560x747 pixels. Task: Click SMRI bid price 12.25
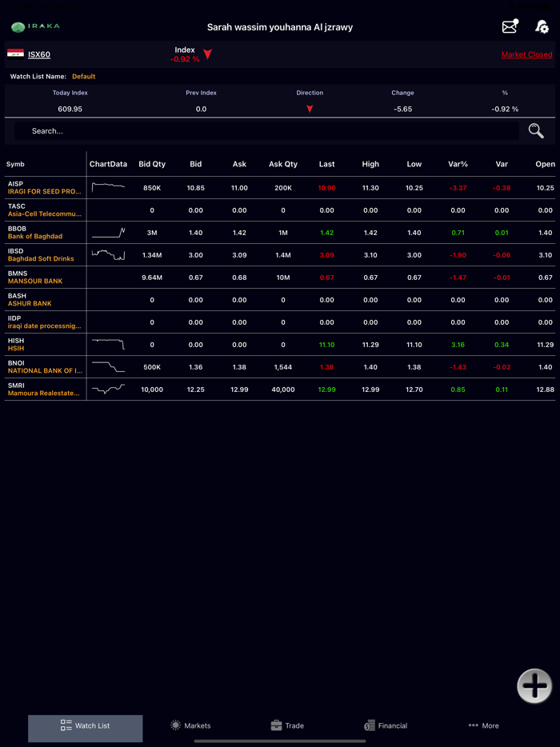[196, 389]
